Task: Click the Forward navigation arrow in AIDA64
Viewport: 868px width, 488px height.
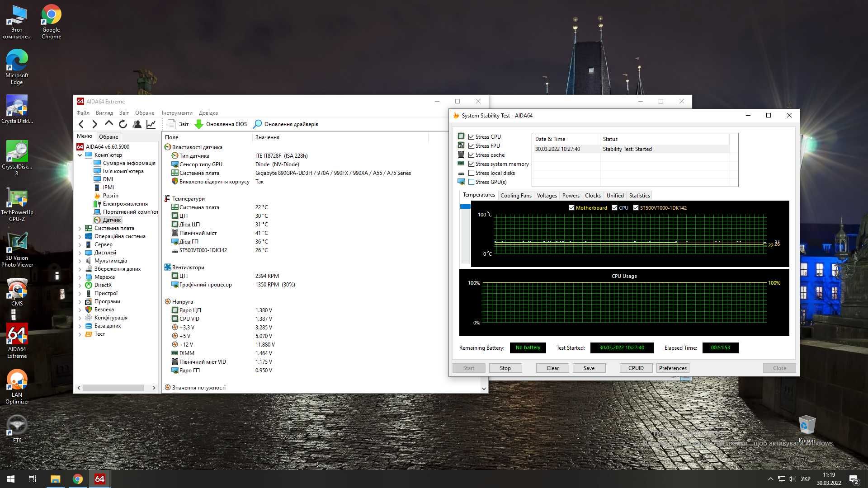Action: (x=94, y=124)
